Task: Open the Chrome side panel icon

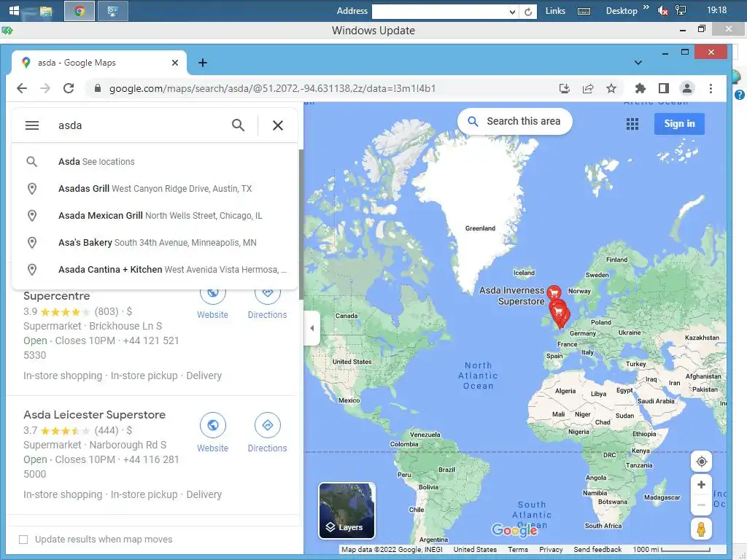Action: click(x=664, y=88)
